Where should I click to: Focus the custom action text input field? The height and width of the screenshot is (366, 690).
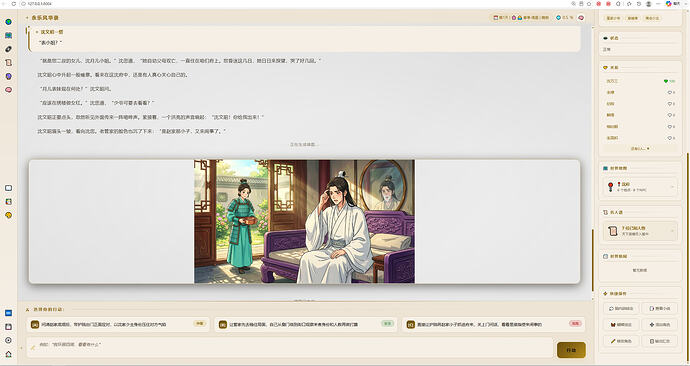pyautogui.click(x=290, y=348)
